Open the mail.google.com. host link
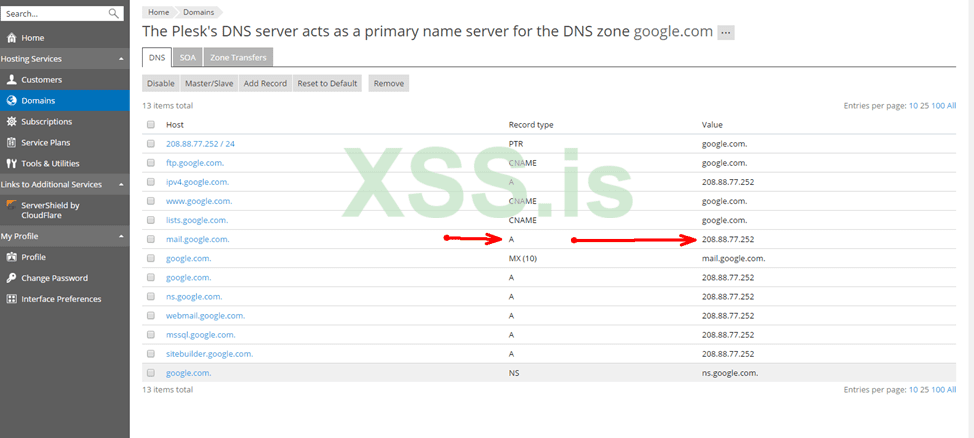This screenshot has width=974, height=438. [198, 239]
